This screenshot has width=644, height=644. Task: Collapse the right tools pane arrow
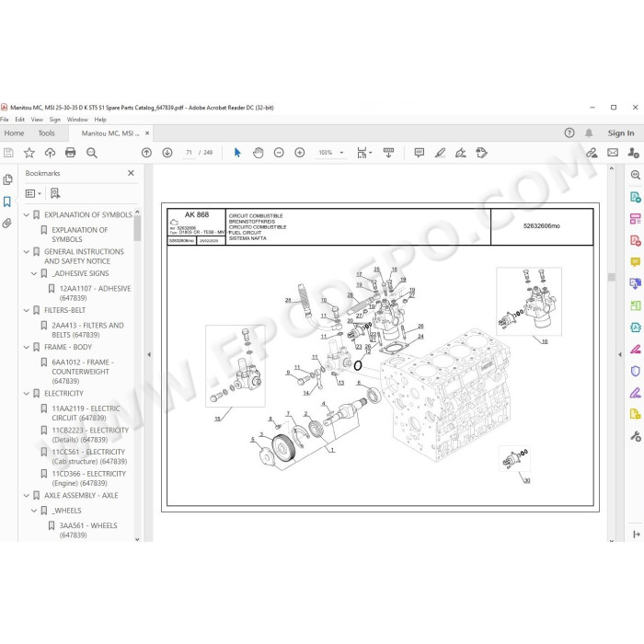click(x=620, y=354)
